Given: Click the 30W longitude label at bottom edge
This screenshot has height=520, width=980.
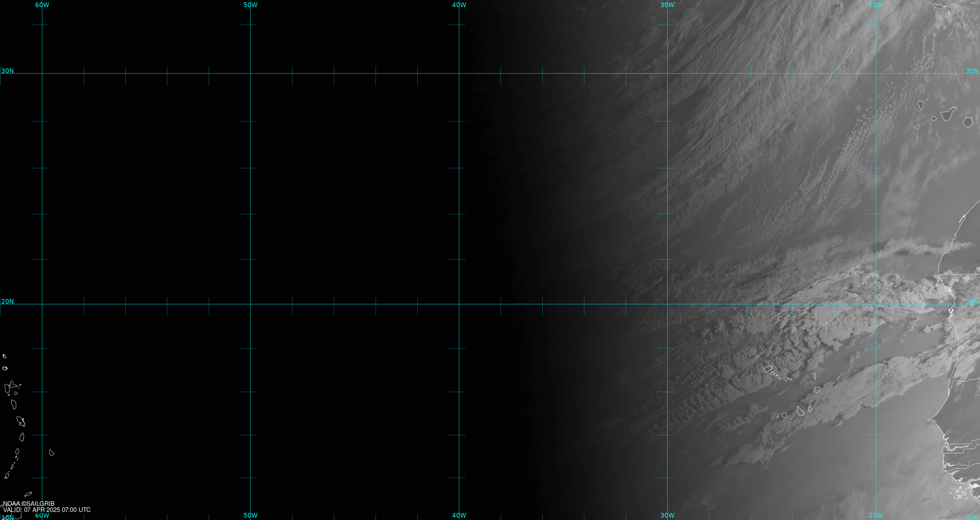Looking at the screenshot, I should click(667, 515).
